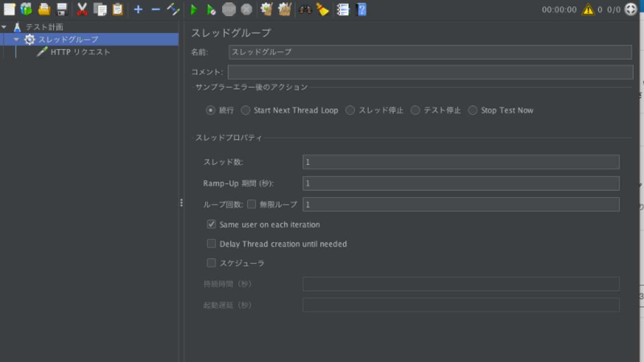Enable the スケジューラ checkbox
This screenshot has height=362, width=644.
point(211,263)
